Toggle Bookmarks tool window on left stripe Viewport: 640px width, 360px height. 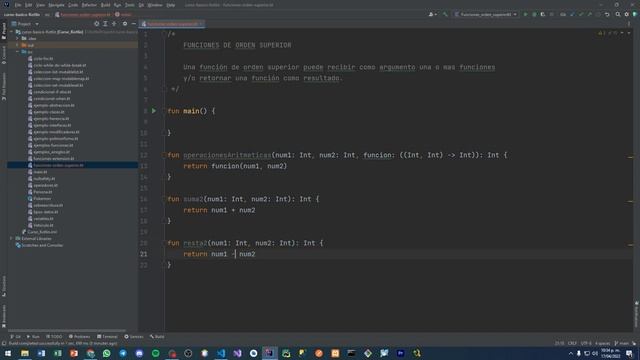pyautogui.click(x=4, y=316)
